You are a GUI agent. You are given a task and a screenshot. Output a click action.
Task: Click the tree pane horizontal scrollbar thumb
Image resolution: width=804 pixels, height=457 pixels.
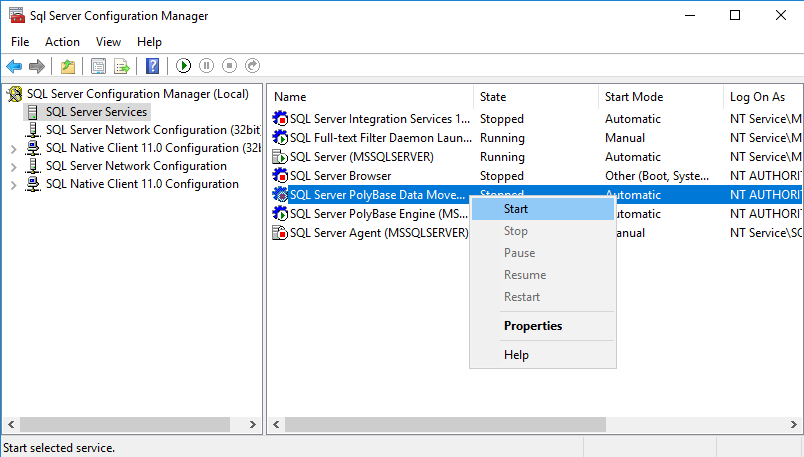[125, 424]
